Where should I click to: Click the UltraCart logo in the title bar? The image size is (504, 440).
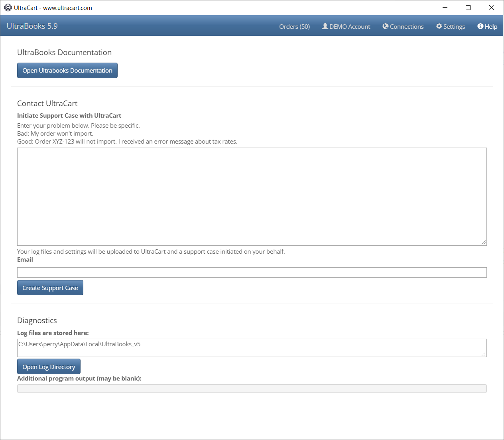[8, 8]
